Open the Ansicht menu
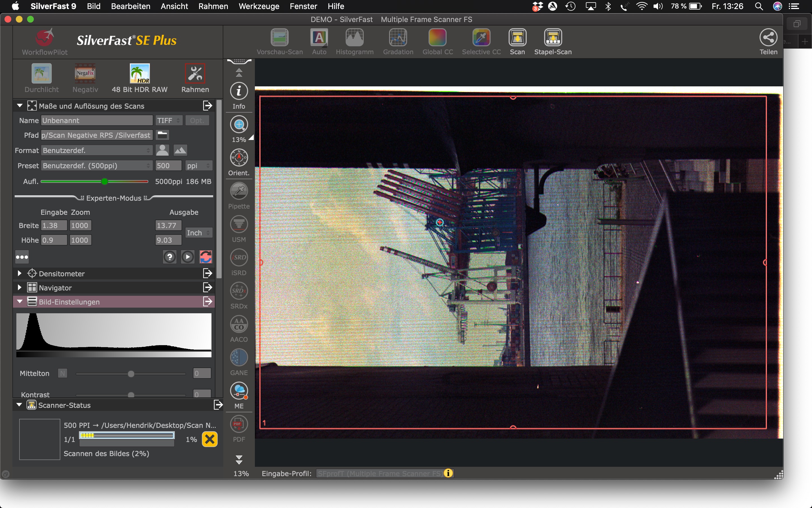The height and width of the screenshot is (508, 812). [x=174, y=6]
